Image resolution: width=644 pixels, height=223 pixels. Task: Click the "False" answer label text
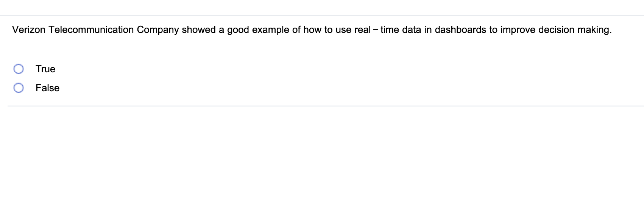point(47,88)
